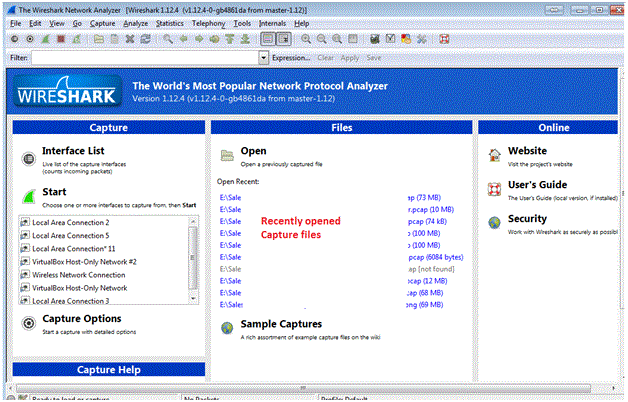Start a new live capture via toolbar shark fin
This screenshot has height=402, width=628.
coord(46,39)
